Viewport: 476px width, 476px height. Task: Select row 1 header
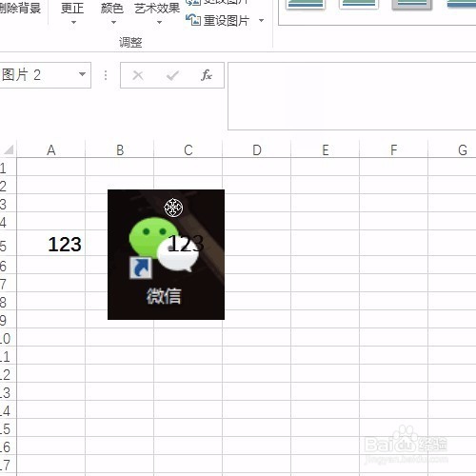[8, 168]
